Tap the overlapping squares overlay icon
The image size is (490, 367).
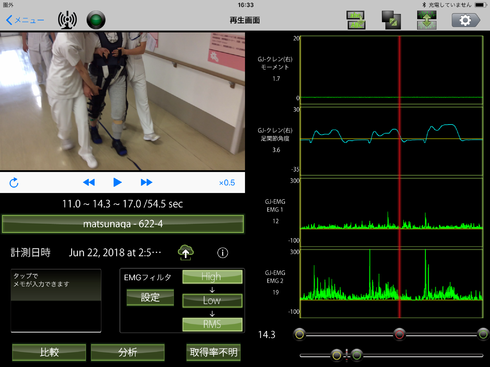[391, 20]
